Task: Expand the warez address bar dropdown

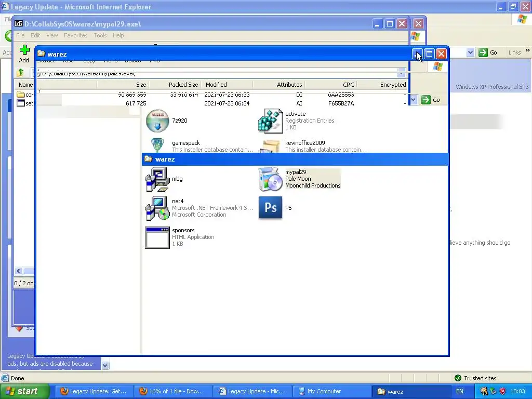Action: pos(413,100)
